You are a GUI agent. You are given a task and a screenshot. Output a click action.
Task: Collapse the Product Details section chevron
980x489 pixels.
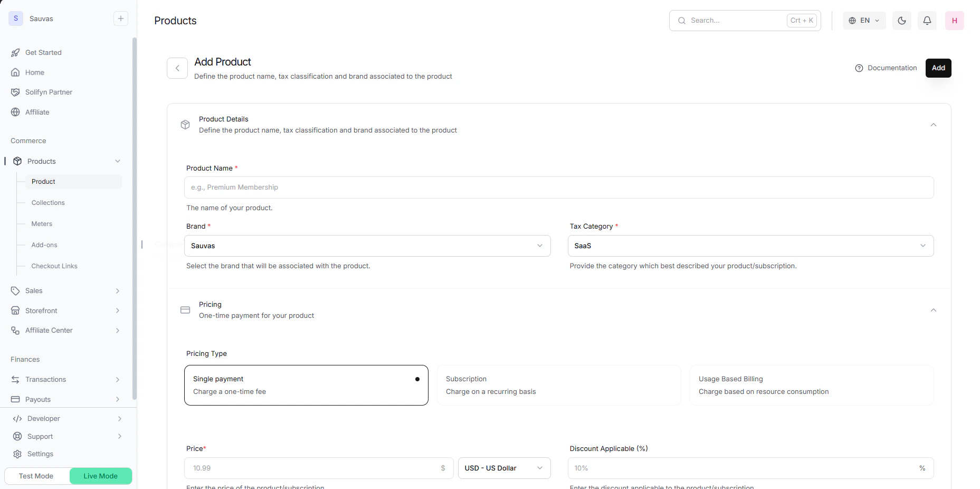coord(934,125)
